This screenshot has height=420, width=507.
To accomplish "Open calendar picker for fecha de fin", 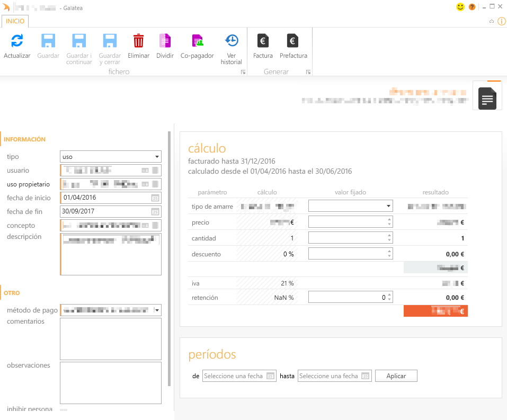I will tap(155, 212).
